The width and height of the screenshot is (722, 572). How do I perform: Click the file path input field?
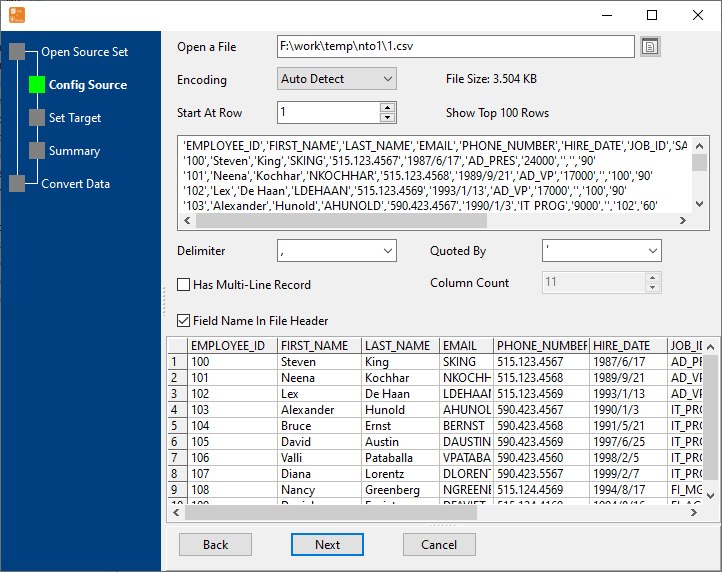click(x=456, y=47)
